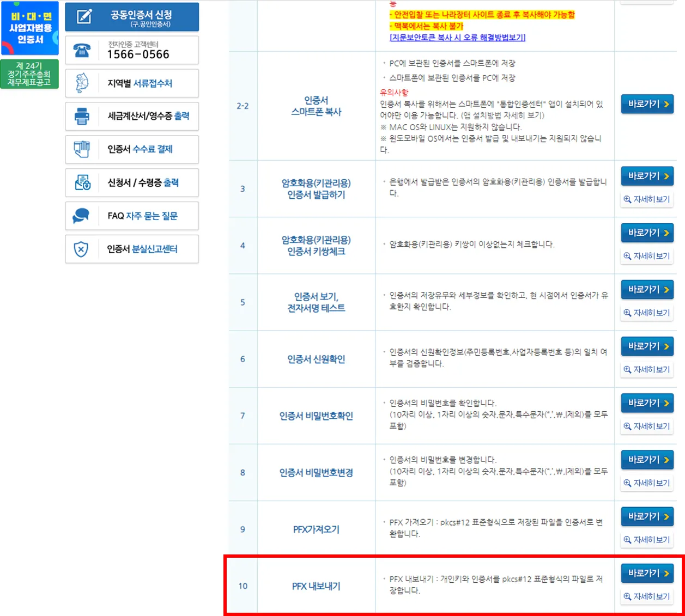Click 인증서 신원확인 title link
Screen dimensions: 685x616
pos(316,359)
